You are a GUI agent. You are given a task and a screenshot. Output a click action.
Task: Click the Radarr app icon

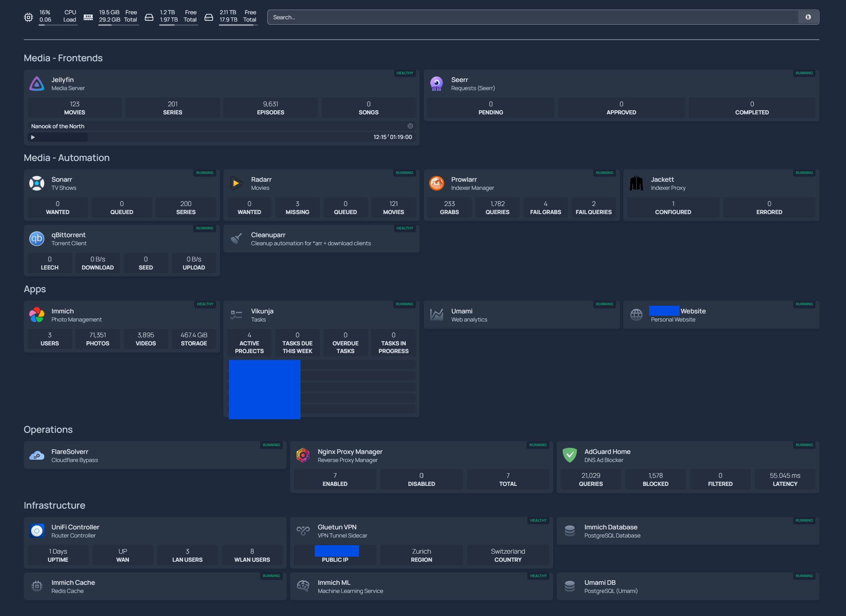[x=237, y=183]
